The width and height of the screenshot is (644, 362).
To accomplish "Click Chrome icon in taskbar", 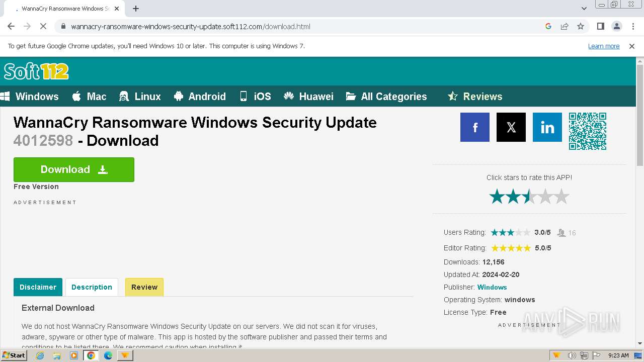I will [91, 355].
